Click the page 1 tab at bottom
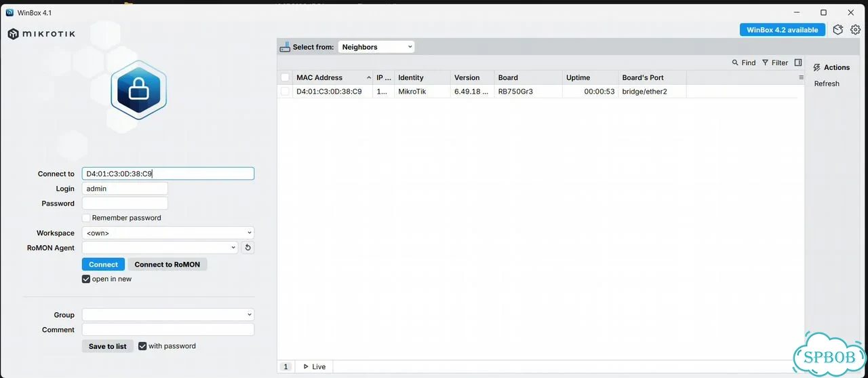 285,366
